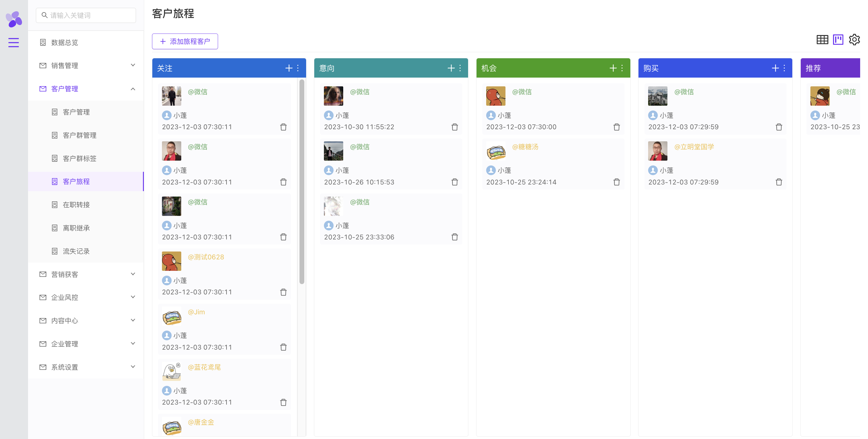Open @测试0628 customer link

tap(206, 257)
